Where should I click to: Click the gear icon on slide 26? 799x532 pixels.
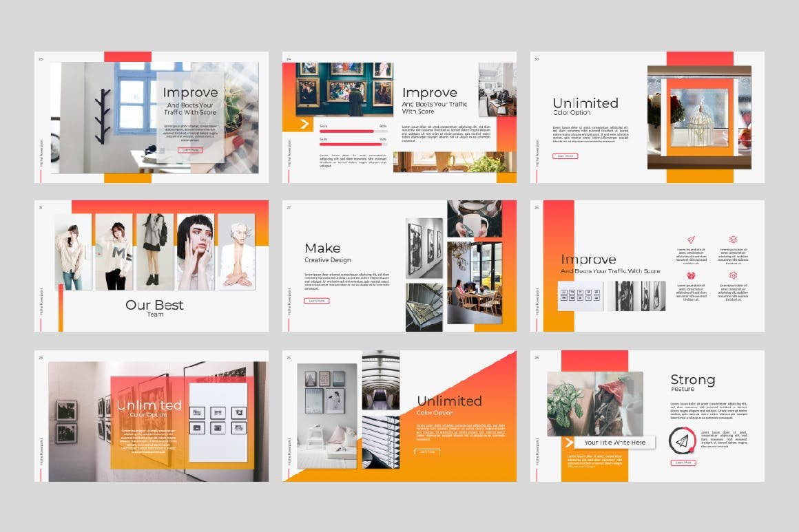click(x=733, y=275)
